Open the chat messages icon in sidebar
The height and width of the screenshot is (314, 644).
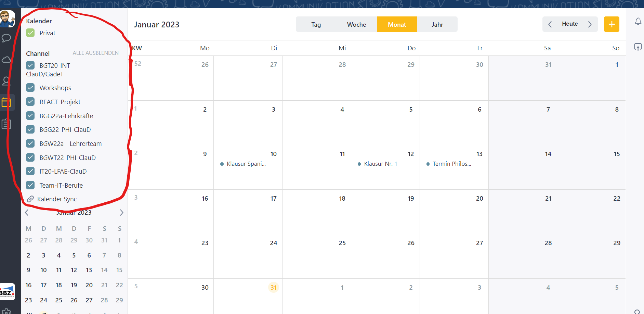point(6,38)
